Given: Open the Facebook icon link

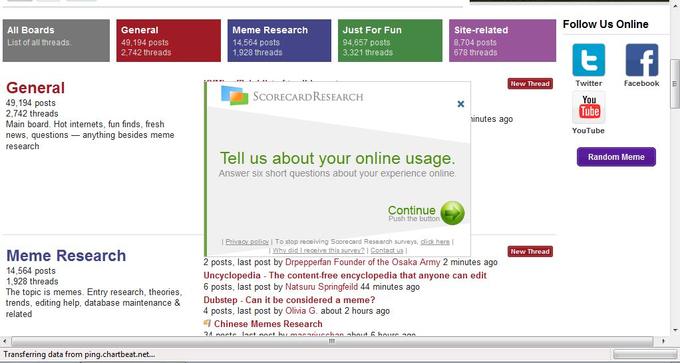Looking at the screenshot, I should pyautogui.click(x=642, y=60).
